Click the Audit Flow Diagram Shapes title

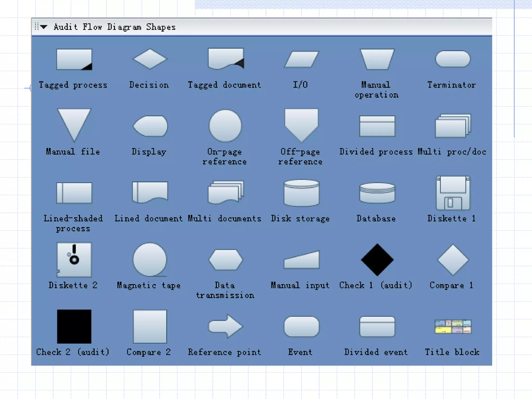coord(115,27)
